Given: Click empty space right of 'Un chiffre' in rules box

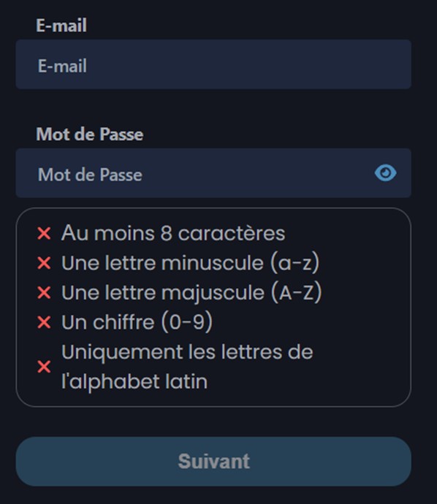Looking at the screenshot, I should [x=308, y=322].
